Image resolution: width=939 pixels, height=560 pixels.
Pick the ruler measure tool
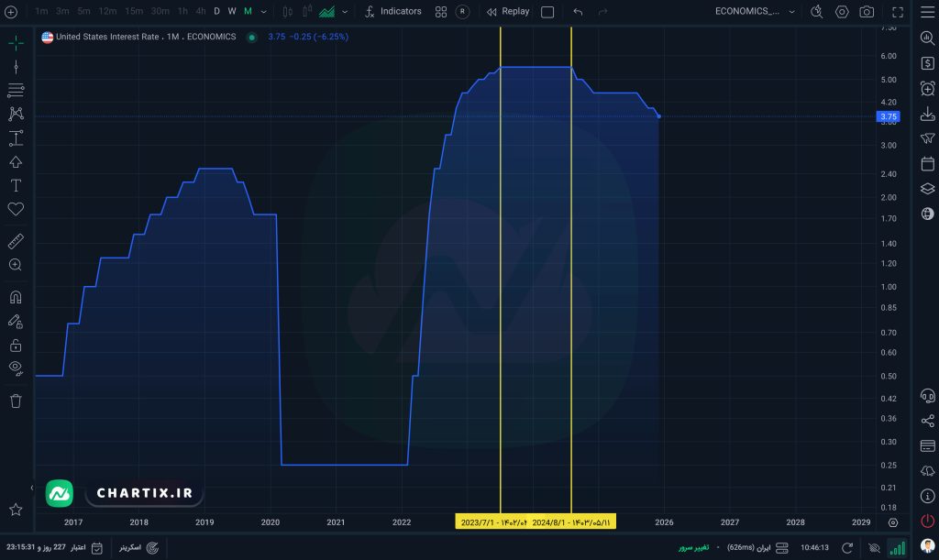[16, 241]
